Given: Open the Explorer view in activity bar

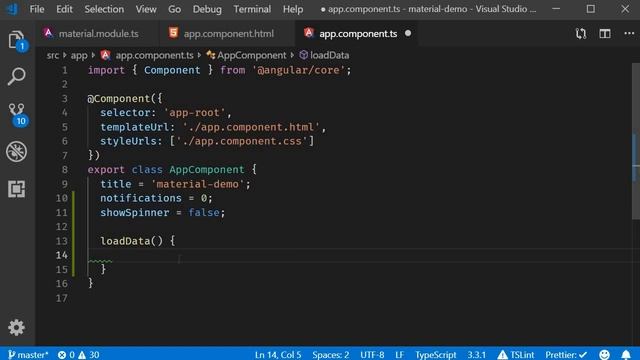Looking at the screenshot, I should [x=17, y=40].
